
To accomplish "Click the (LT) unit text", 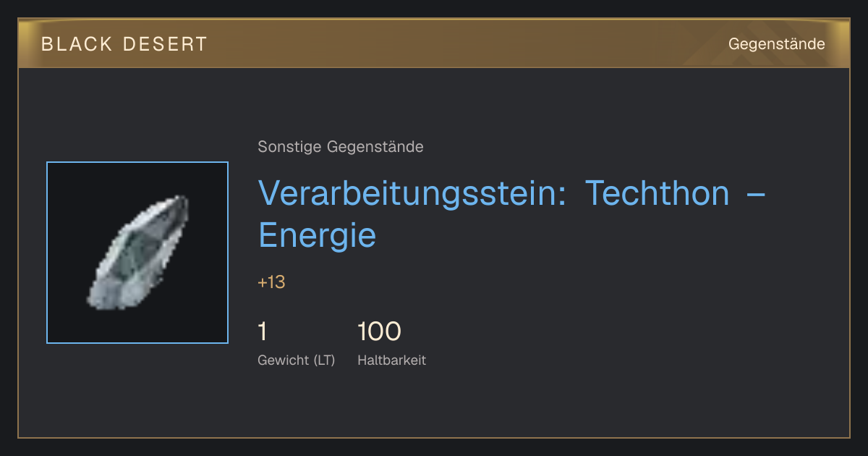I will click(x=324, y=360).
